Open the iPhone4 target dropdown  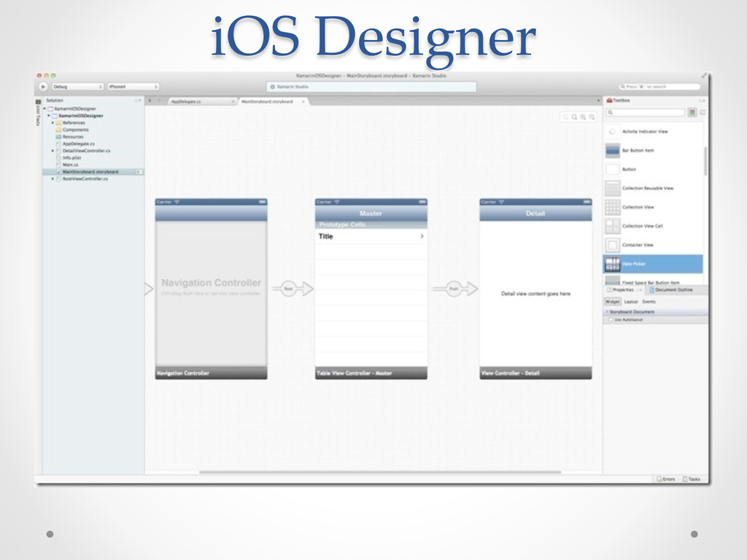133,87
